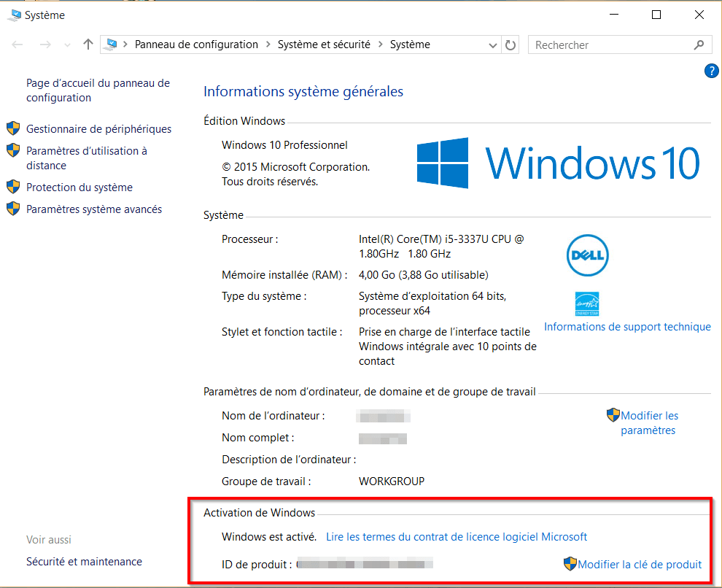Click shield icon beside Protection du système
This screenshot has height=588, width=722.
(x=13, y=187)
